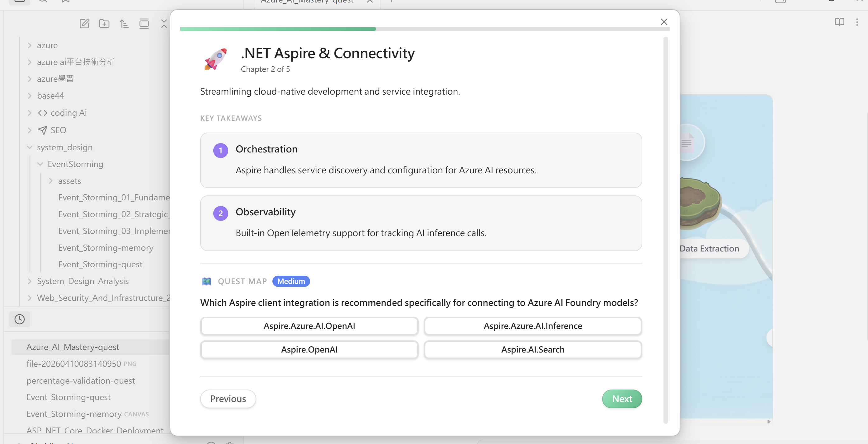Click the coding Ai code brackets icon
Image resolution: width=868 pixels, height=444 pixels.
(42, 113)
